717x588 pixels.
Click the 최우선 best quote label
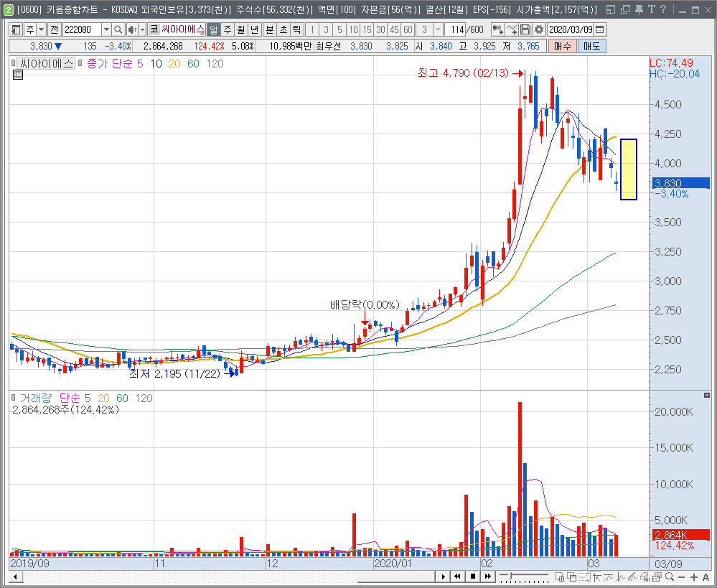click(328, 46)
